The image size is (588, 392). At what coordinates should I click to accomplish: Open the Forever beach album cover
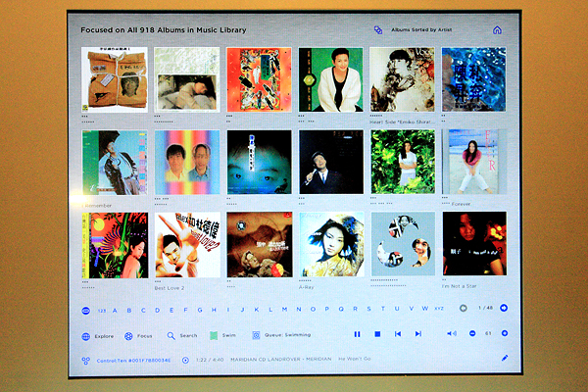point(474,162)
